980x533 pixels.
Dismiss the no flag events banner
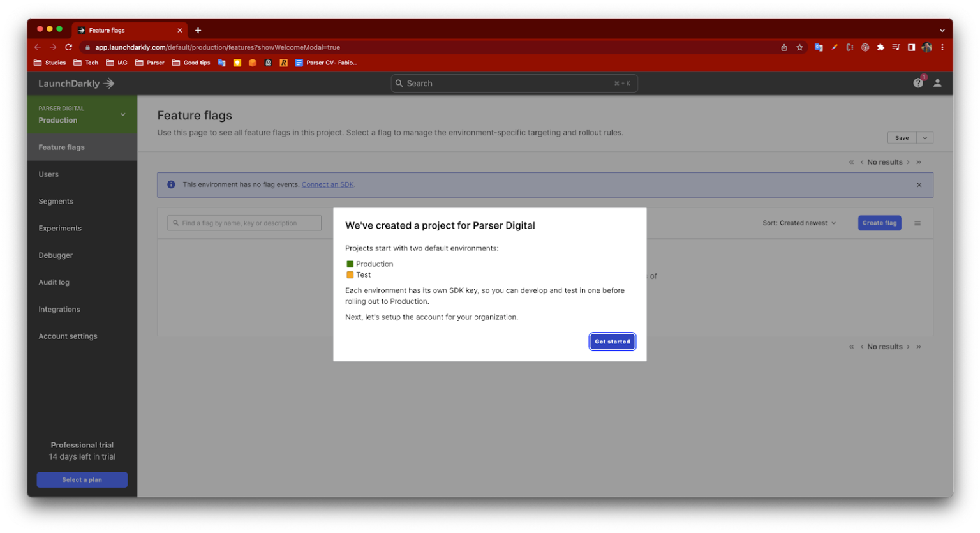[x=919, y=185]
